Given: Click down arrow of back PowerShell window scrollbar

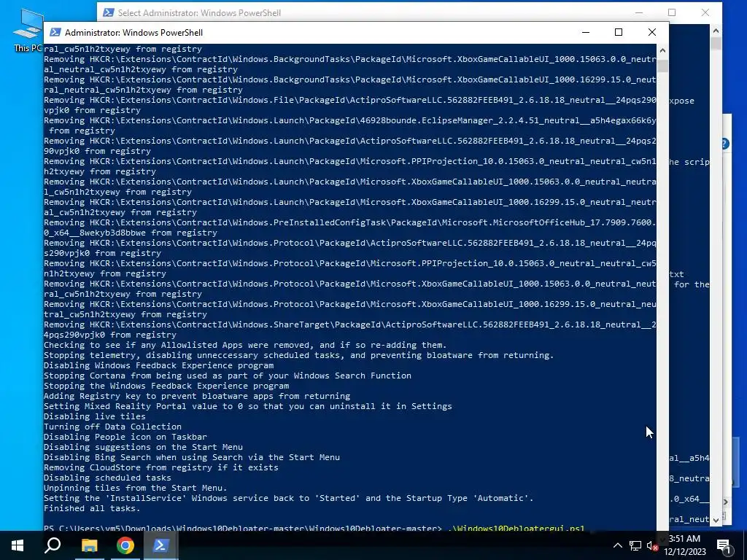Looking at the screenshot, I should click(x=716, y=521).
